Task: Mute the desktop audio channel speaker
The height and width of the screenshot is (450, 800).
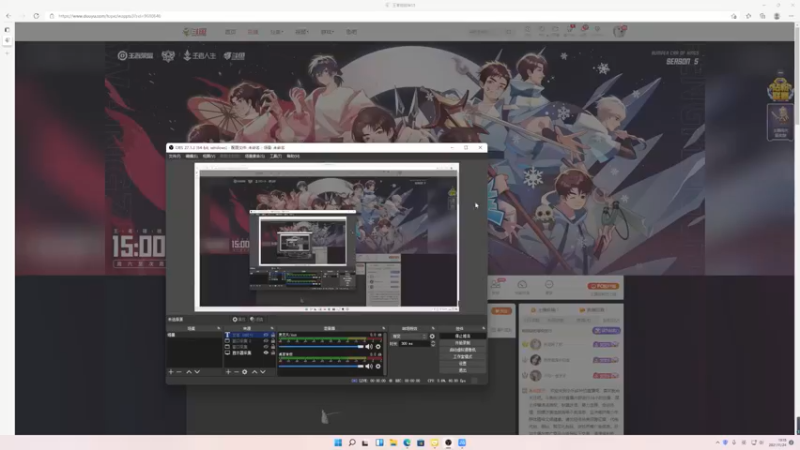Action: click(x=369, y=366)
